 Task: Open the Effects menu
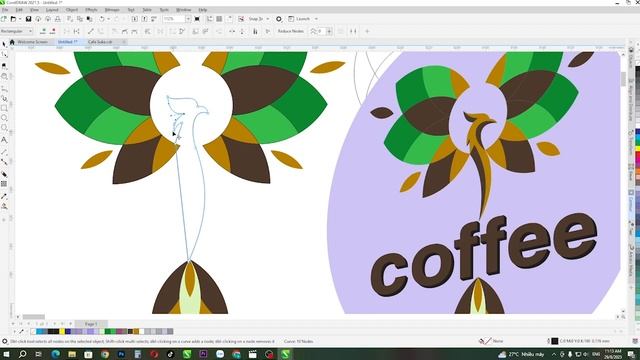click(x=91, y=10)
